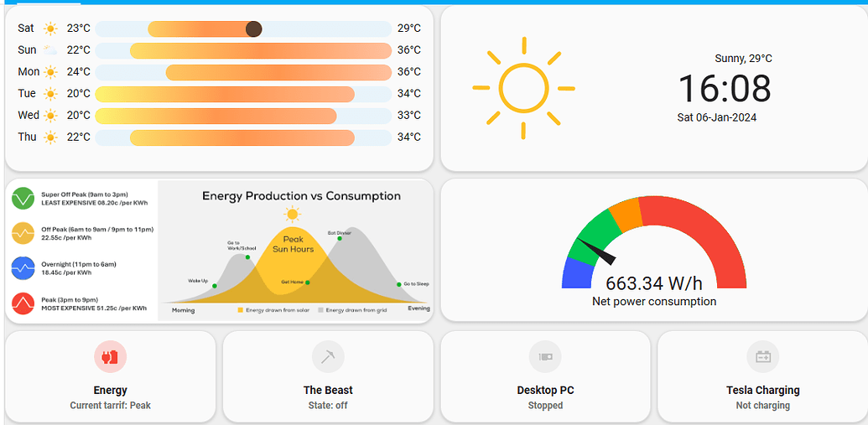Open the Energy Current tariff text
Viewport: 868px width, 425px height.
(110, 406)
